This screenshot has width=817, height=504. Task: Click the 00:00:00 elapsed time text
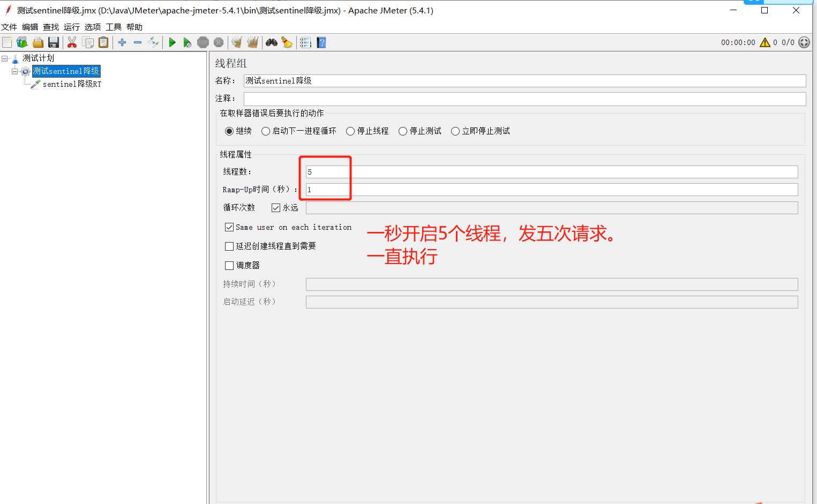(738, 42)
